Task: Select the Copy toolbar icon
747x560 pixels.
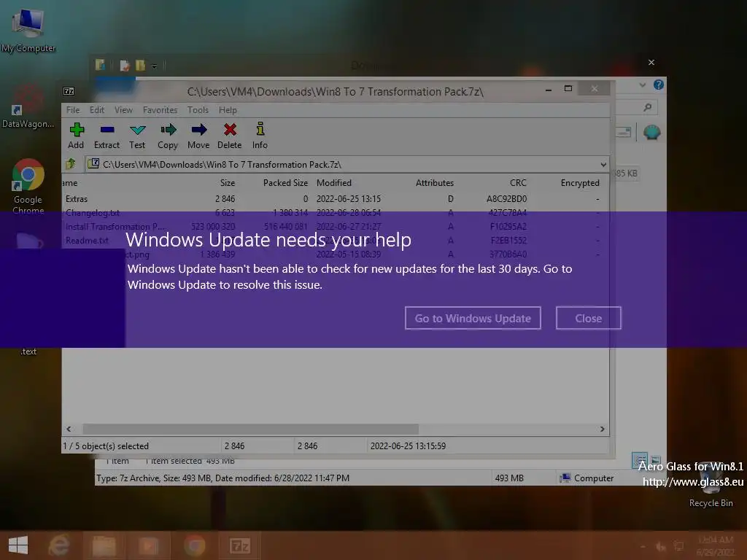Action: (x=168, y=136)
